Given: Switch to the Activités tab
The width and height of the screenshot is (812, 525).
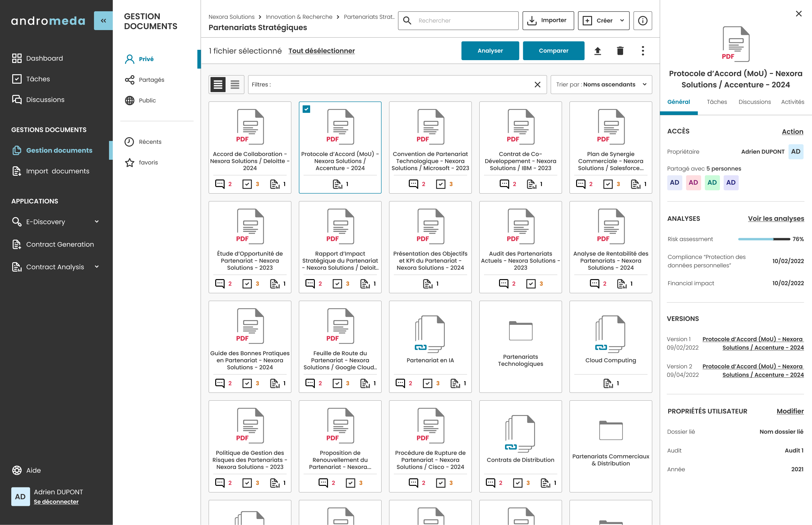Looking at the screenshot, I should (793, 101).
